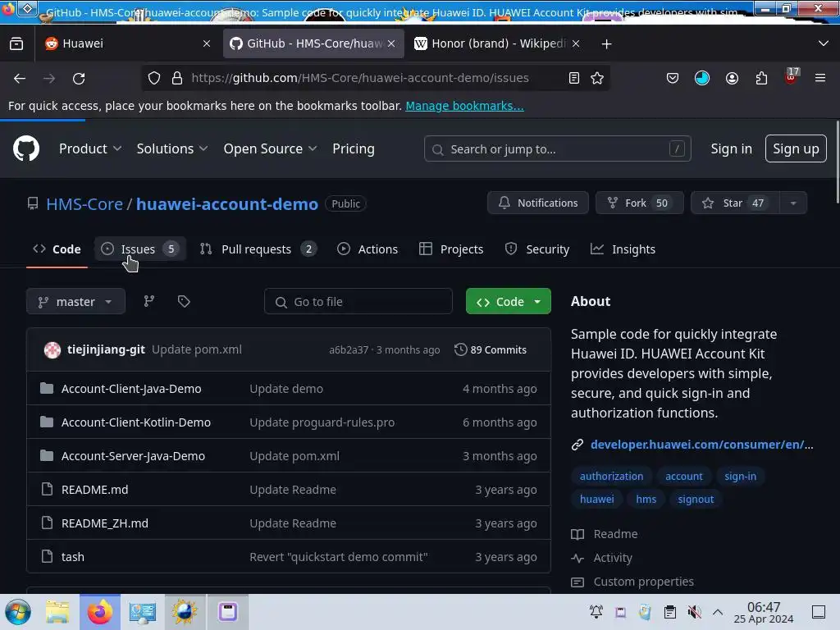Focus the Go to file field
840x630 pixels.
[358, 302]
